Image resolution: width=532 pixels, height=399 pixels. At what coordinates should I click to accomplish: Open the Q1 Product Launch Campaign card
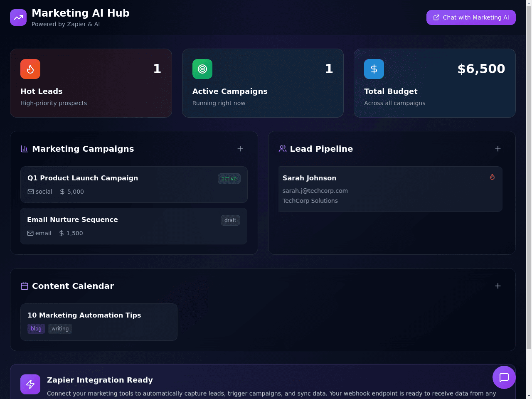point(134,185)
